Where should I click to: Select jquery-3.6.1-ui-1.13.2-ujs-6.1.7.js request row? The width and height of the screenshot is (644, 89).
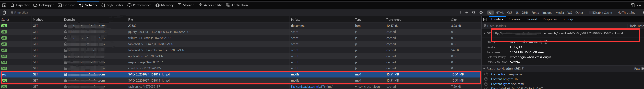(x=241, y=32)
